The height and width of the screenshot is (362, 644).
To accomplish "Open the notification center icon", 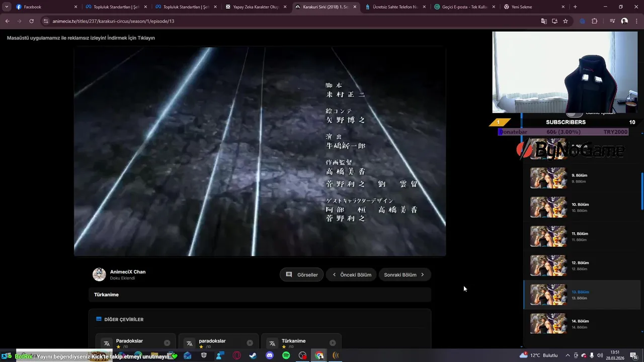I will point(633,355).
